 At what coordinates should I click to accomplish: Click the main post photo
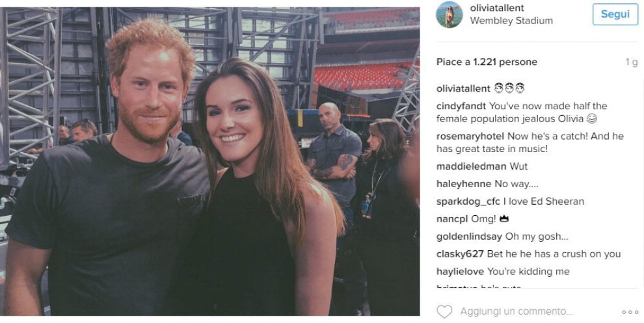pos(210,161)
